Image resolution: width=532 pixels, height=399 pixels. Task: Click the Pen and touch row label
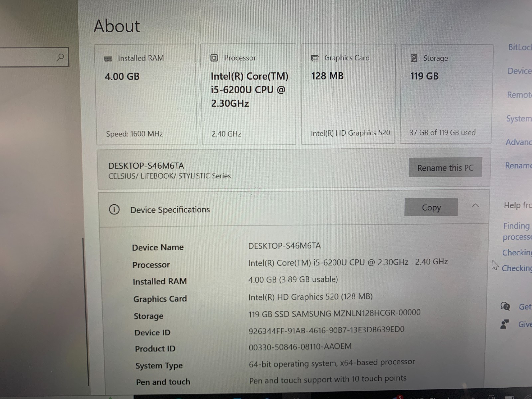tap(163, 382)
